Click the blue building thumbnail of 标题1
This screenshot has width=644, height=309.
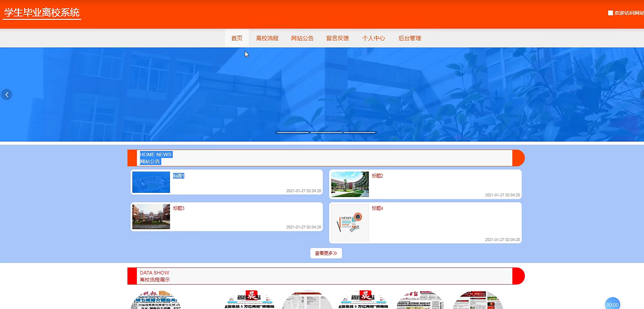pyautogui.click(x=151, y=182)
